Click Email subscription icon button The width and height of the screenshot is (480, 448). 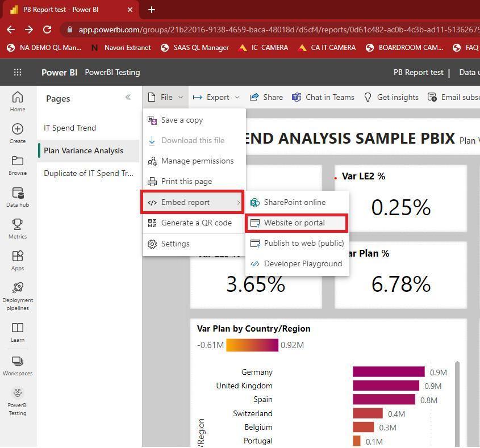point(432,97)
